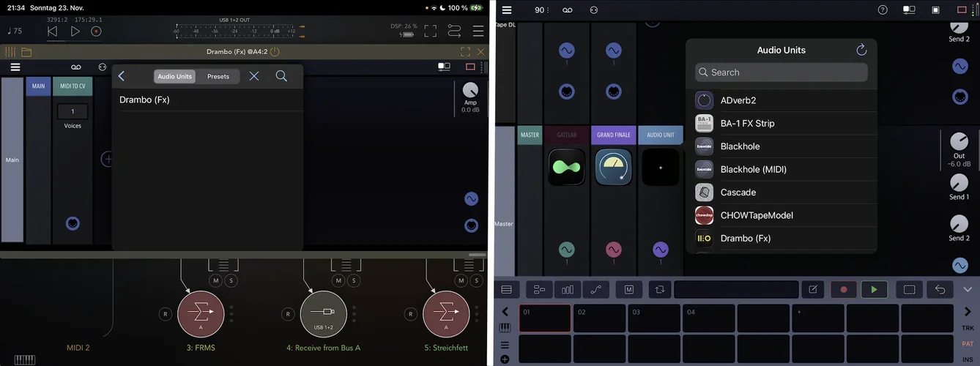The width and height of the screenshot is (980, 366).
Task: Open the GRAND FINALE module thumbnail
Action: tap(613, 167)
